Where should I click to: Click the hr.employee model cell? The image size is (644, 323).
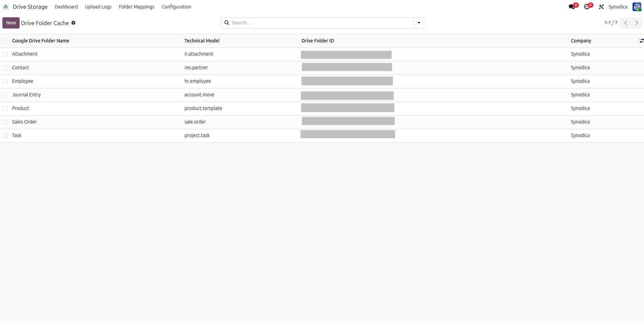pyautogui.click(x=198, y=81)
